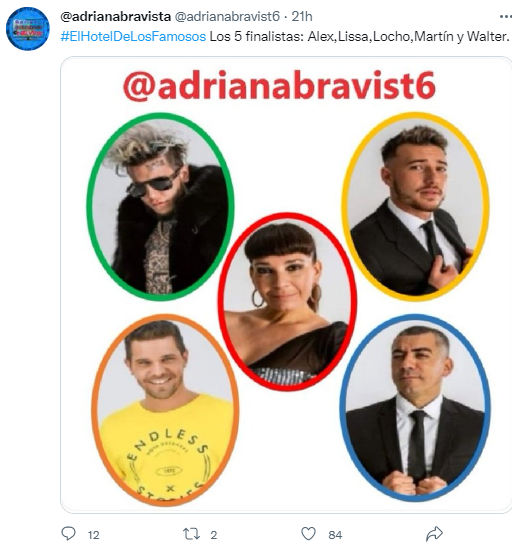Open the 21h timestamp link

[302, 16]
